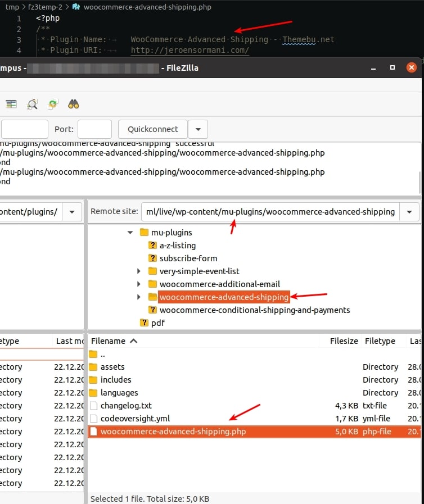The height and width of the screenshot is (504, 424).
Task: Click the field left of Port label
Action: [24, 129]
